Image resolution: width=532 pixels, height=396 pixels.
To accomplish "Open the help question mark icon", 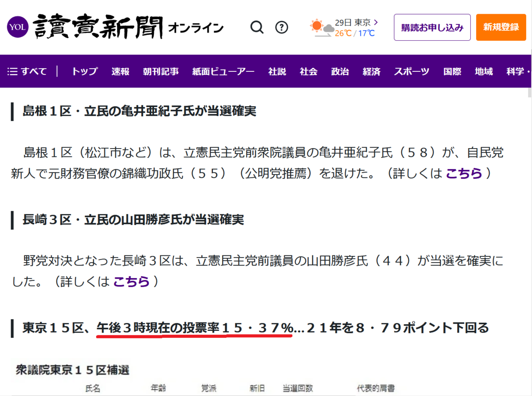I will pyautogui.click(x=282, y=27).
